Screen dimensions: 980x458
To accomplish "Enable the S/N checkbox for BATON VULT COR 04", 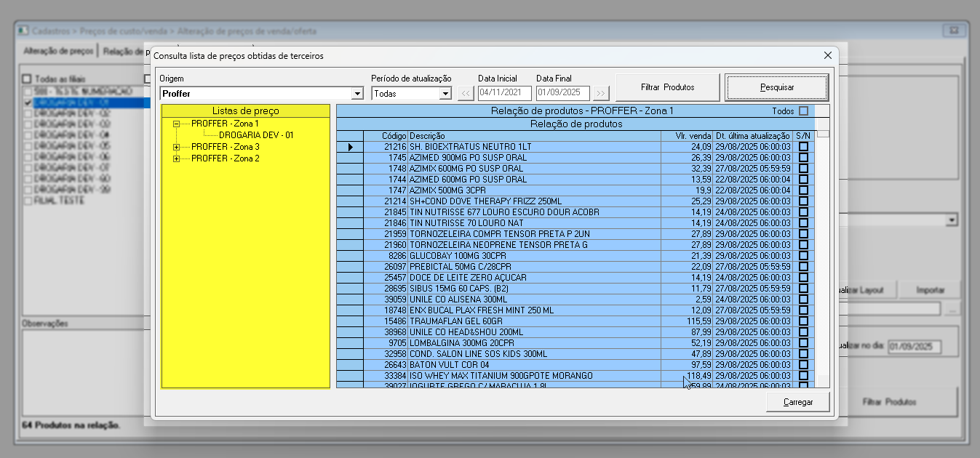I will point(803,365).
